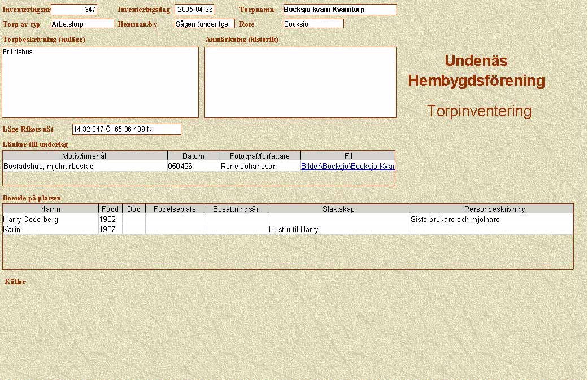The height and width of the screenshot is (380, 588).
Task: Click inside Torpbeskrivning text area with Fritidshus
Action: 101,82
